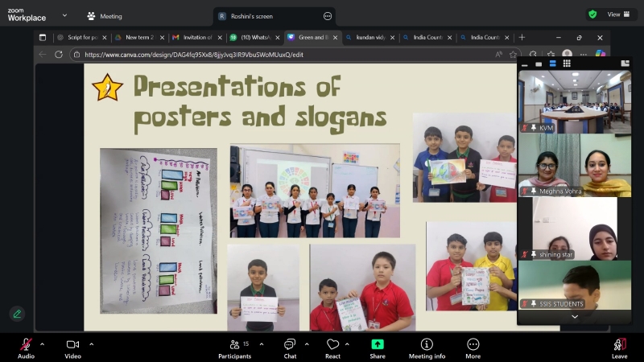Switch to the Meeting tab

click(105, 16)
